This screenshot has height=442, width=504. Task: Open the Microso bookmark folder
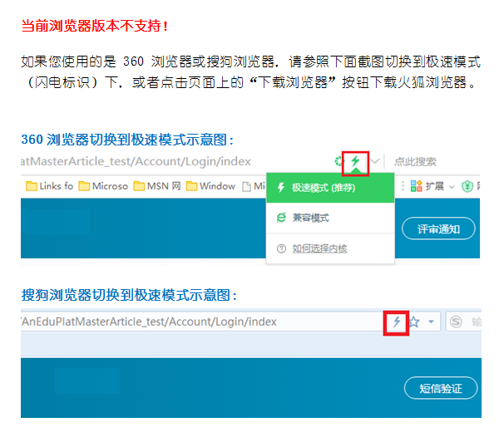click(x=103, y=186)
